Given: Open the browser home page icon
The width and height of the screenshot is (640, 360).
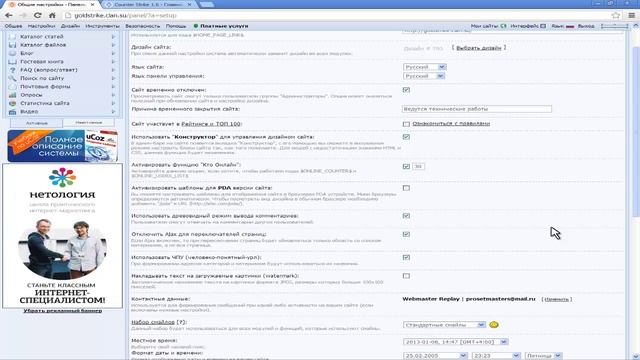Looking at the screenshot, I should 52,15.
